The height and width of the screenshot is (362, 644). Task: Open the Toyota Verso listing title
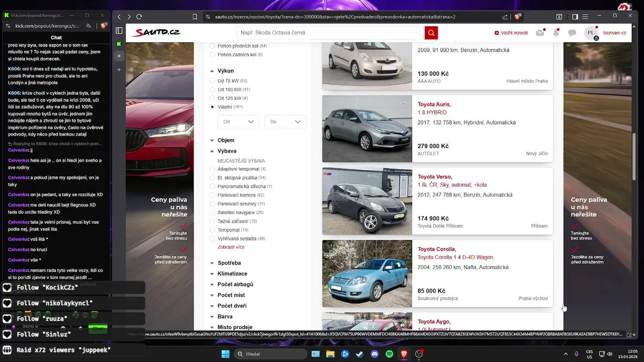[x=435, y=177]
